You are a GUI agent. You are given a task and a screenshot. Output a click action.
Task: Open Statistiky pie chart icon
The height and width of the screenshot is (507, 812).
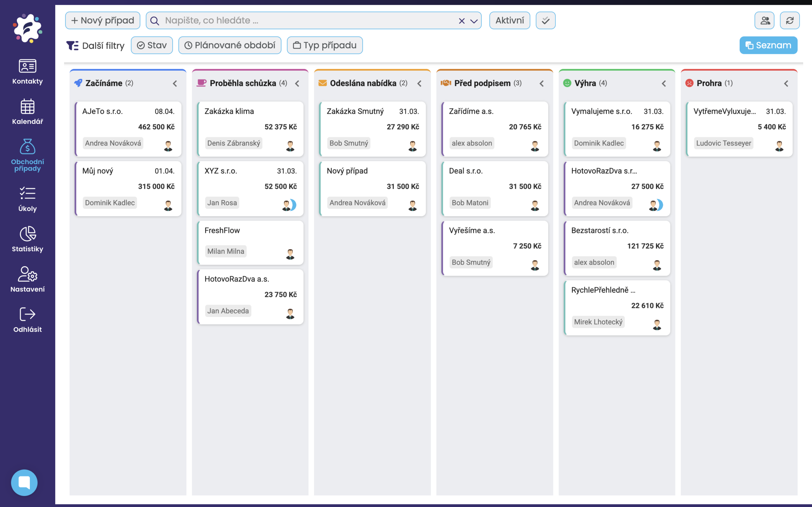tap(27, 239)
